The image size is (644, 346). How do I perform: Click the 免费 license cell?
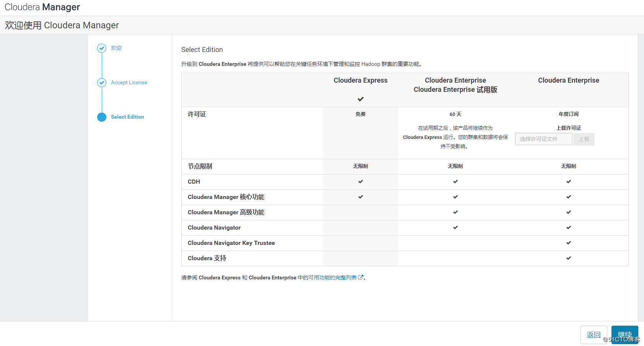pos(361,114)
